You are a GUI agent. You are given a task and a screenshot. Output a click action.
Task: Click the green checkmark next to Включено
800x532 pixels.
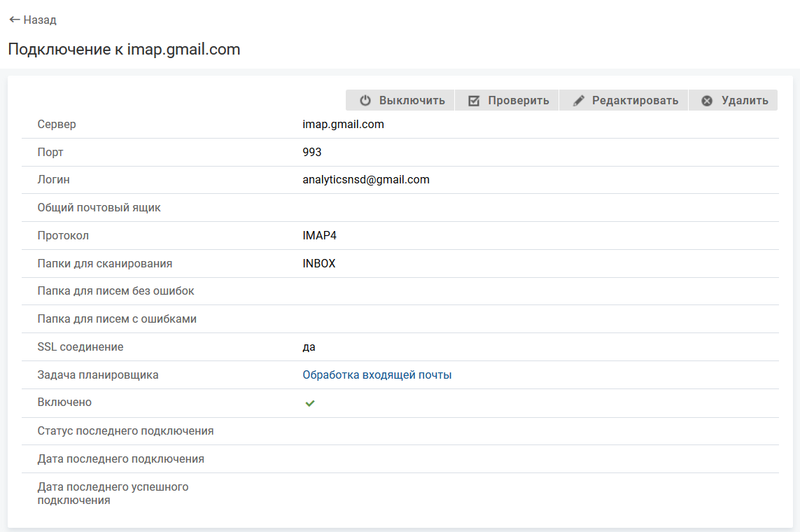tap(310, 403)
